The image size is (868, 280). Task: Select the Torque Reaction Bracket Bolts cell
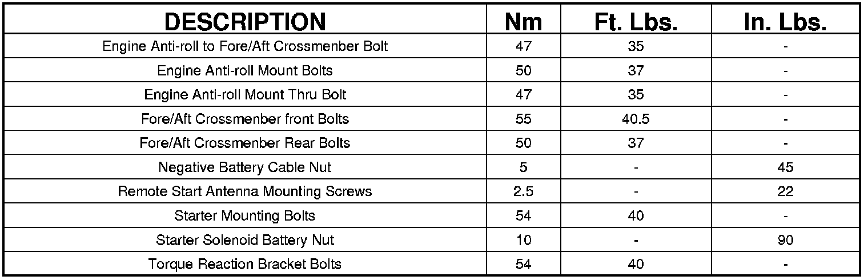pos(245,264)
